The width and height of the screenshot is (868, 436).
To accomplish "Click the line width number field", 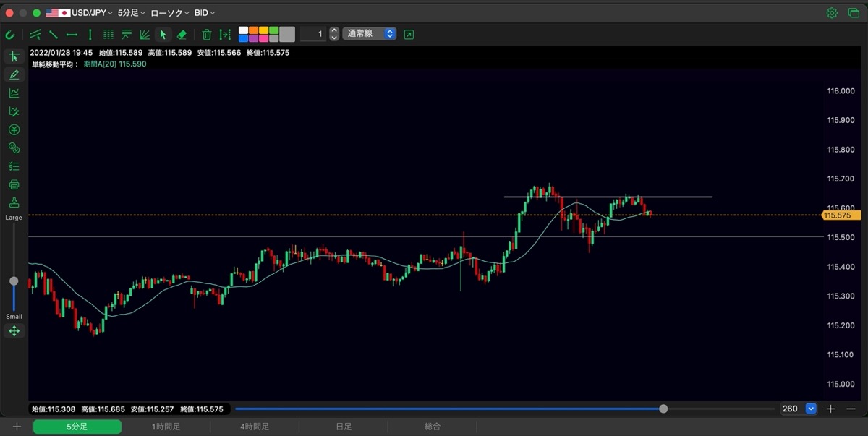I will pos(312,34).
